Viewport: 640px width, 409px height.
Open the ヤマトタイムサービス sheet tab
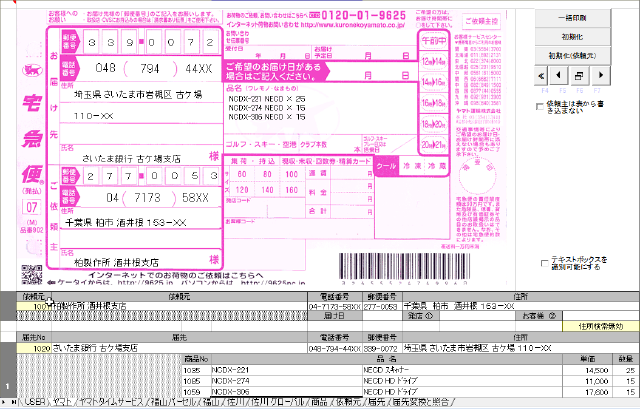point(111,402)
